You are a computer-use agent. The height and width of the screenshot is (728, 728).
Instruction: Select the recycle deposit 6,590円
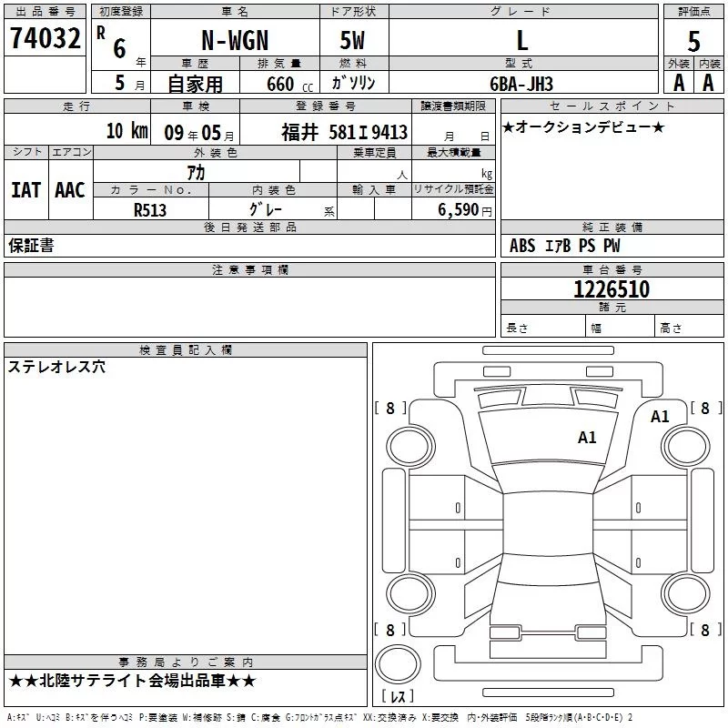point(465,210)
